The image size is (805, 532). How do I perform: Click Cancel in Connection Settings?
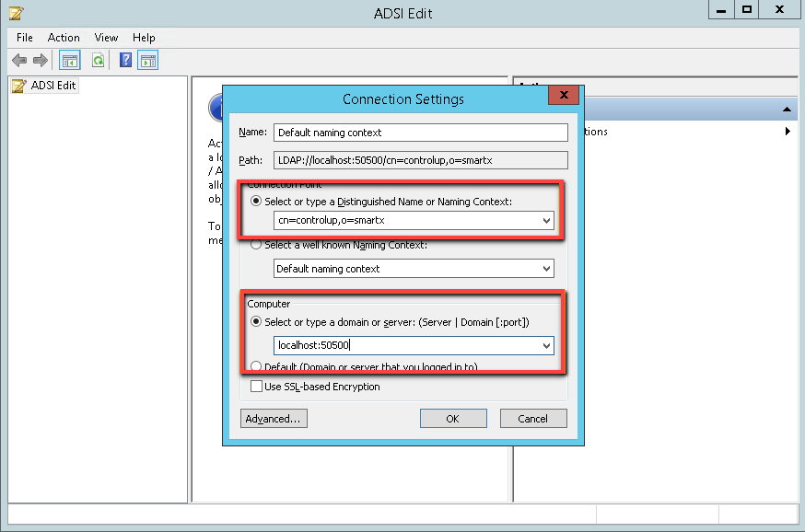[x=533, y=419]
